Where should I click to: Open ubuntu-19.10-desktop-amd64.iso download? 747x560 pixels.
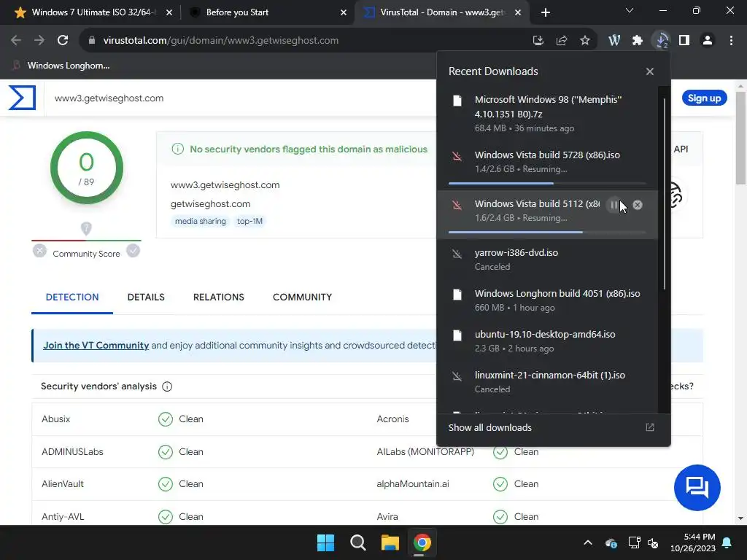(547, 341)
